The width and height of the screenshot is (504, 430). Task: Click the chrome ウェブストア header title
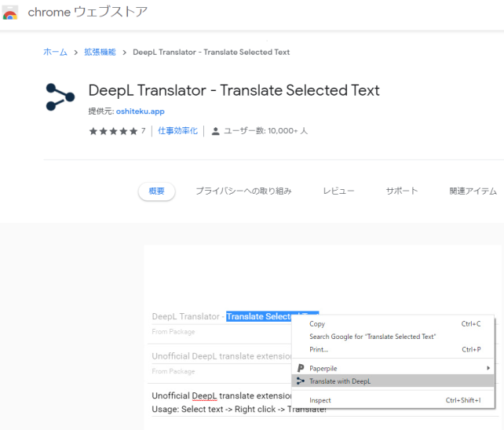click(x=87, y=12)
